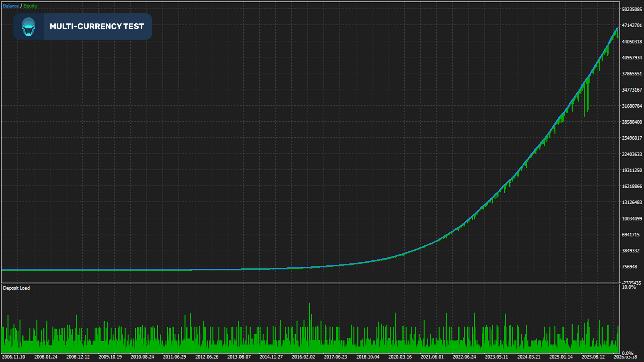The width and height of the screenshot is (644, 362).
Task: Click the Balance label in the legend
Action: pyautogui.click(x=11, y=6)
